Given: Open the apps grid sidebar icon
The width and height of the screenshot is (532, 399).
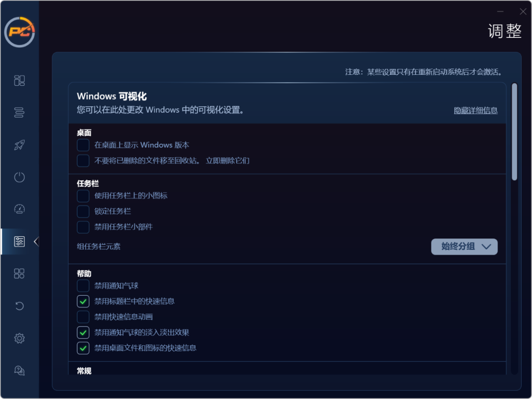Looking at the screenshot, I should point(19,273).
